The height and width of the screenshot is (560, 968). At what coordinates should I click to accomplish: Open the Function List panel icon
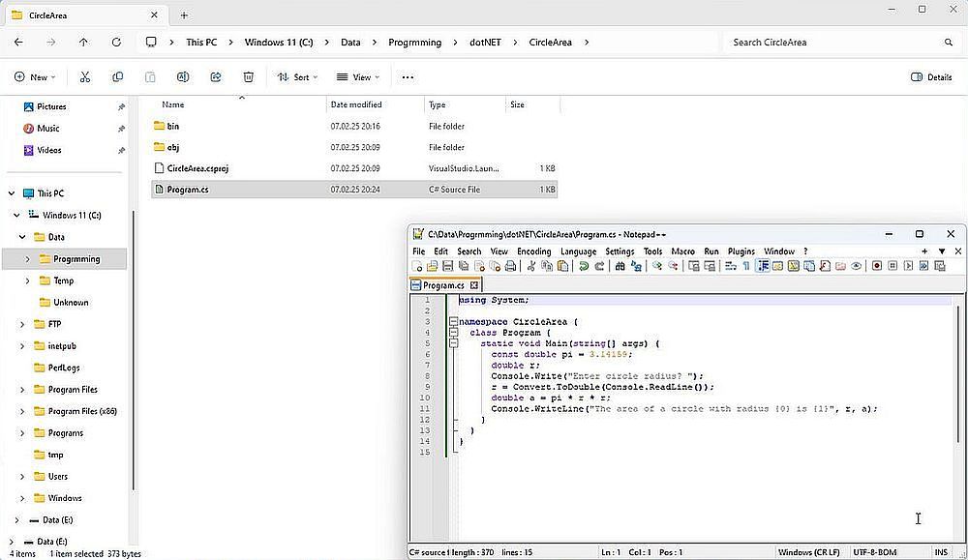tap(825, 266)
